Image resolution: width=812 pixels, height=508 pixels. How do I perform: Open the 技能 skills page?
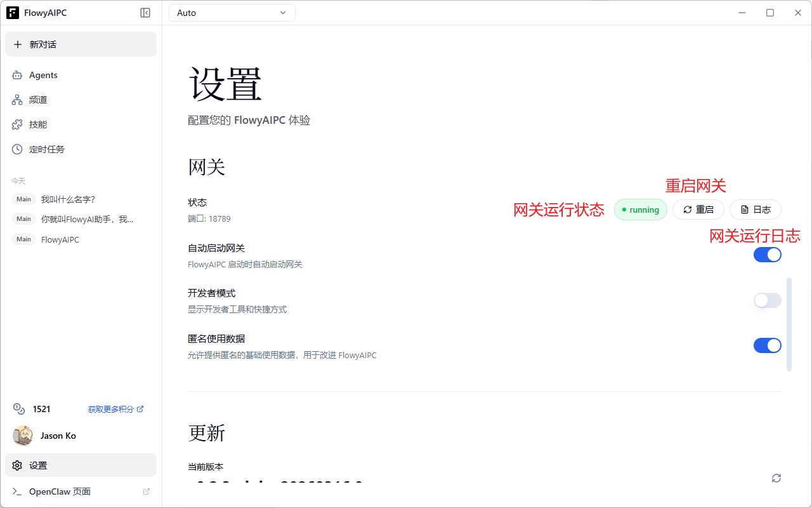click(x=37, y=124)
